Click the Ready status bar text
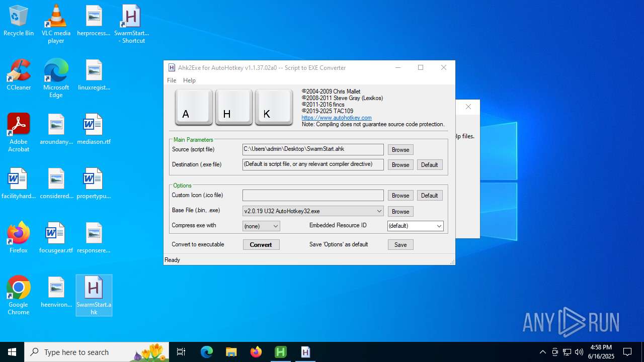This screenshot has height=362, width=644. pos(172,260)
